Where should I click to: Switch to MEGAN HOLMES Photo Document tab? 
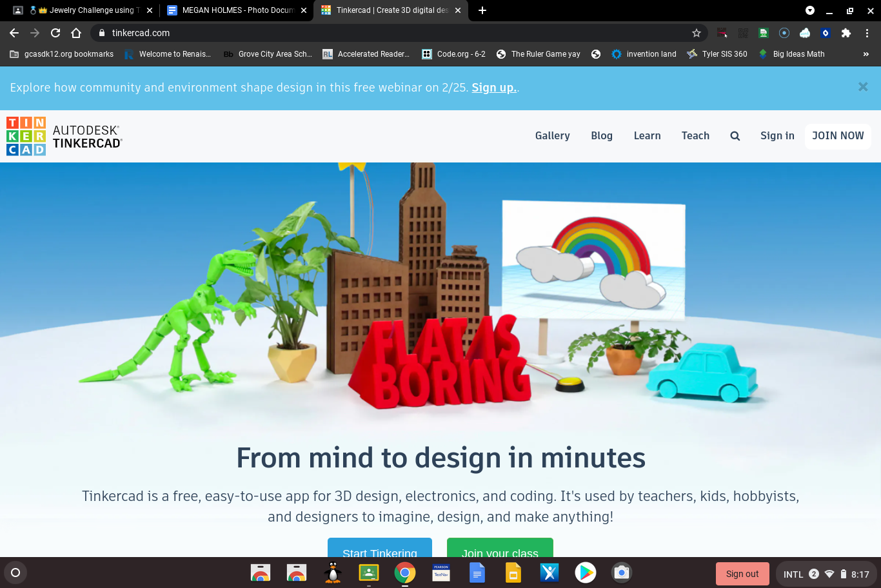point(237,10)
